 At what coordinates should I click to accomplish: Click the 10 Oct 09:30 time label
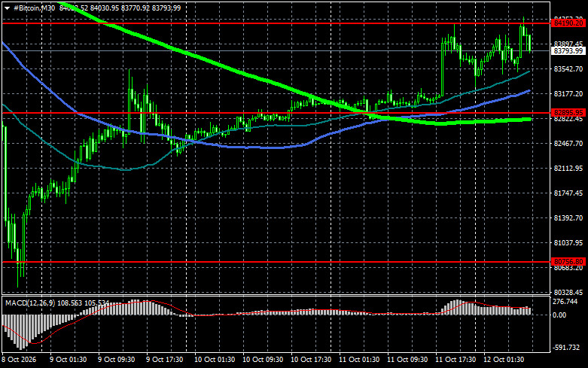[x=263, y=360]
